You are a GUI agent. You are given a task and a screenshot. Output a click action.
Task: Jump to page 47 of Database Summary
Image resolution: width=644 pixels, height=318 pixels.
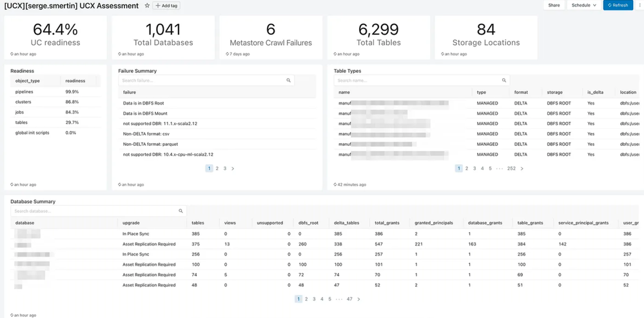pos(349,299)
